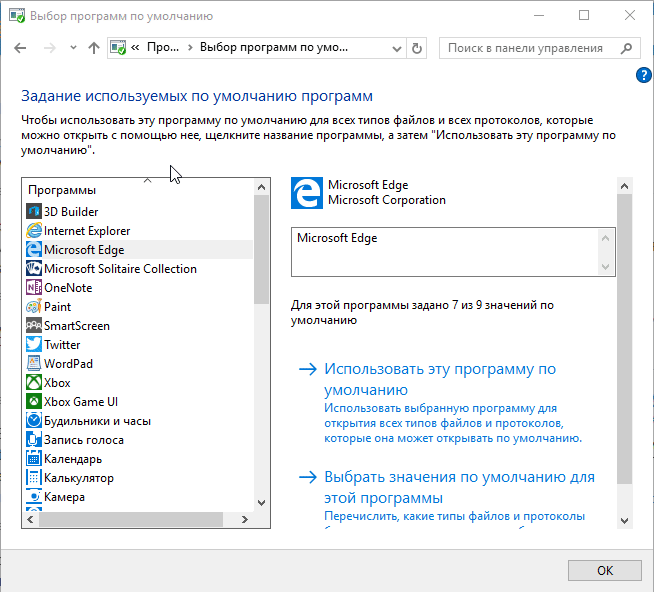The width and height of the screenshot is (654, 592).
Task: Select the Paint program icon
Action: pos(33,307)
